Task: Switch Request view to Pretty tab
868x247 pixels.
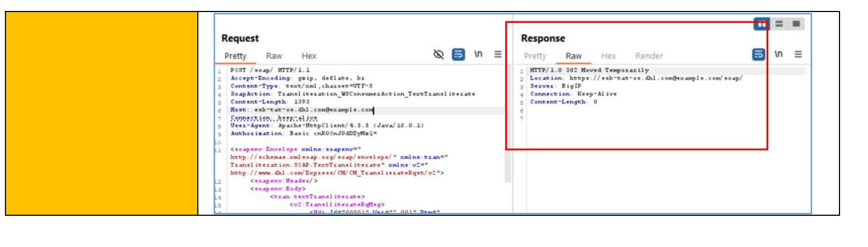Action: pyautogui.click(x=235, y=56)
